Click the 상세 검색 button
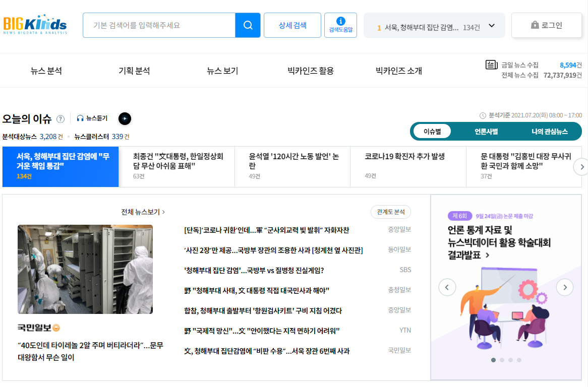This screenshot has height=387, width=588. click(292, 25)
